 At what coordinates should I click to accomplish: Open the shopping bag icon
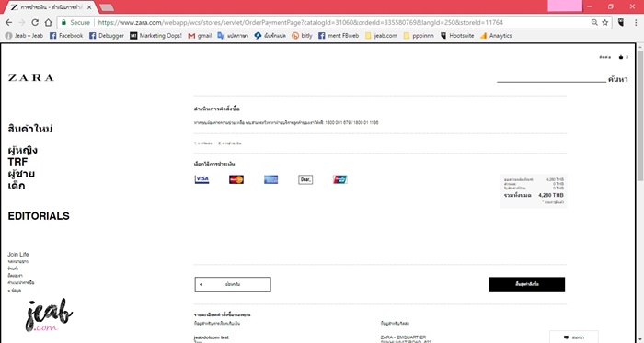pyautogui.click(x=621, y=57)
